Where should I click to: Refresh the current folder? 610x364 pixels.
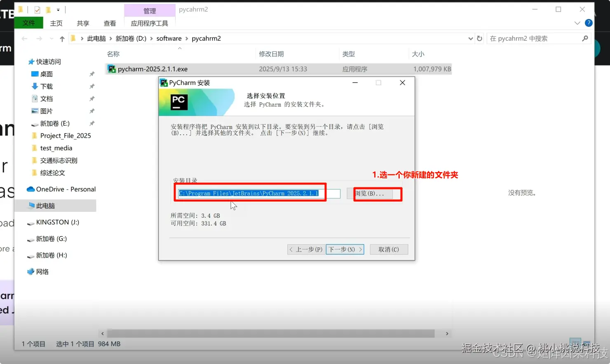tap(479, 39)
